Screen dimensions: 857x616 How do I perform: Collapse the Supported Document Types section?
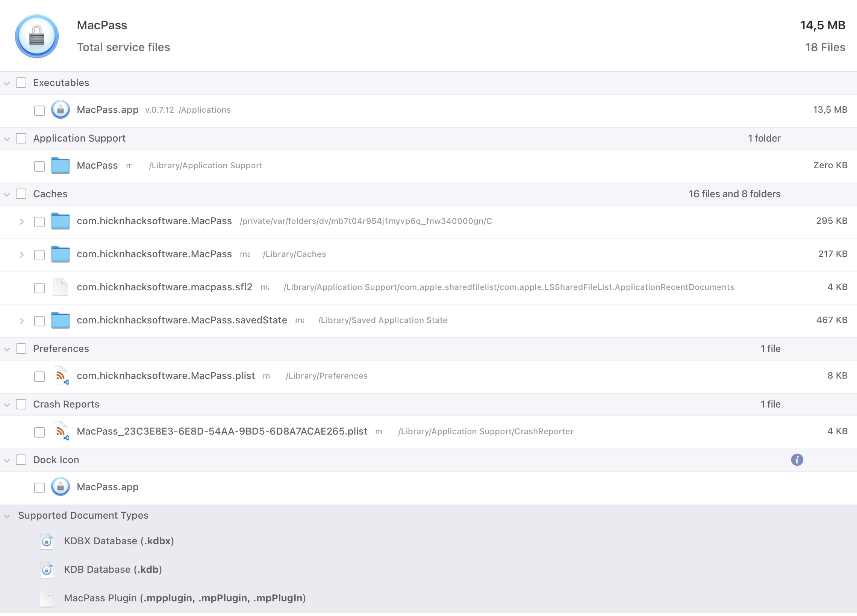click(x=7, y=515)
